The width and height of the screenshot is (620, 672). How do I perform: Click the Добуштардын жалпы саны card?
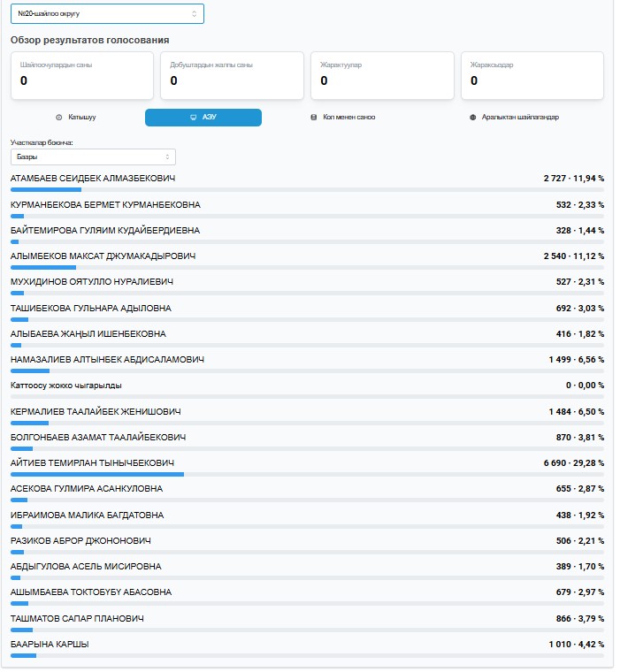coord(232,74)
